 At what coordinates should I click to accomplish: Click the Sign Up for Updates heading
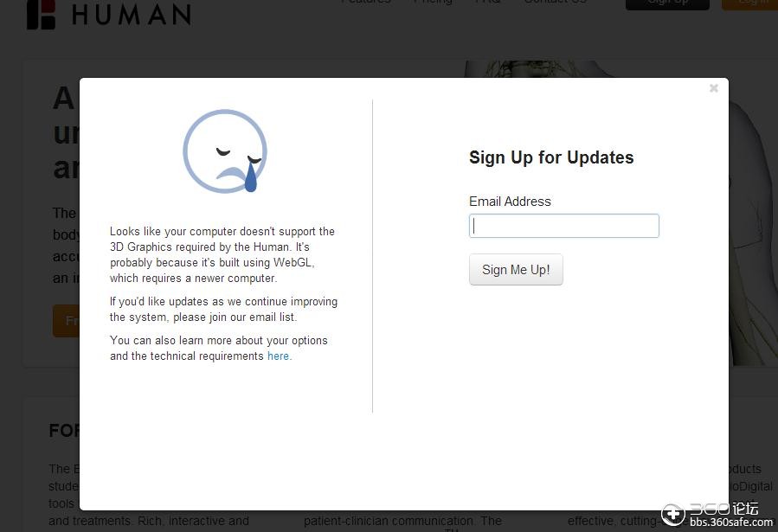pyautogui.click(x=551, y=157)
